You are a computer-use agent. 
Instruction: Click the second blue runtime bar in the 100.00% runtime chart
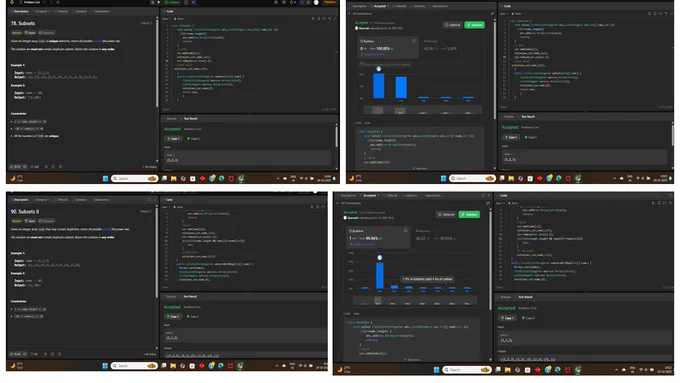click(x=401, y=87)
